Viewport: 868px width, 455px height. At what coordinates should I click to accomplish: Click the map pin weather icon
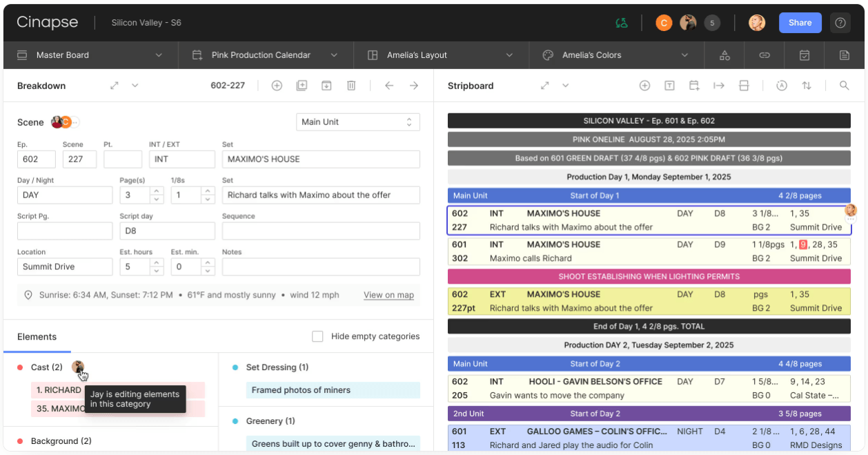(x=28, y=295)
